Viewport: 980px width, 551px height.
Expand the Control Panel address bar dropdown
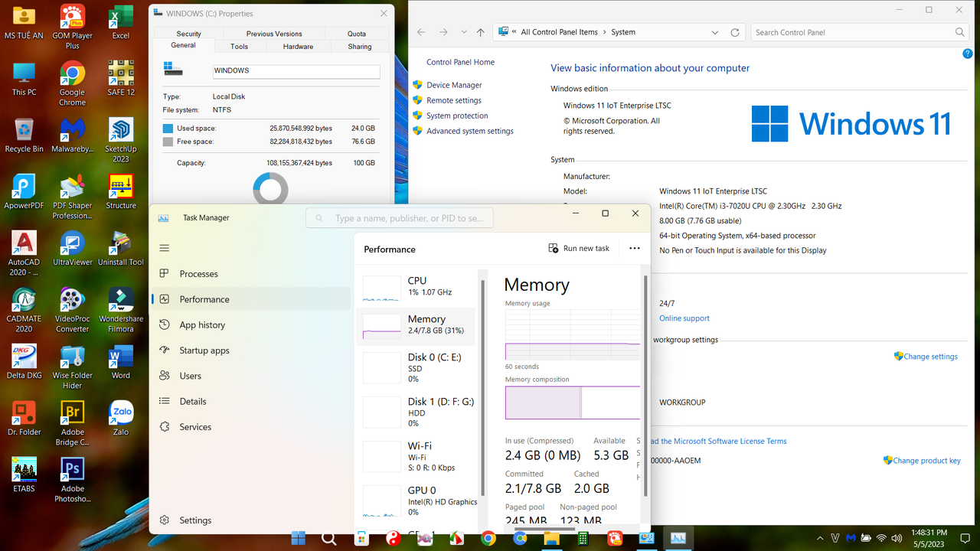tap(715, 32)
